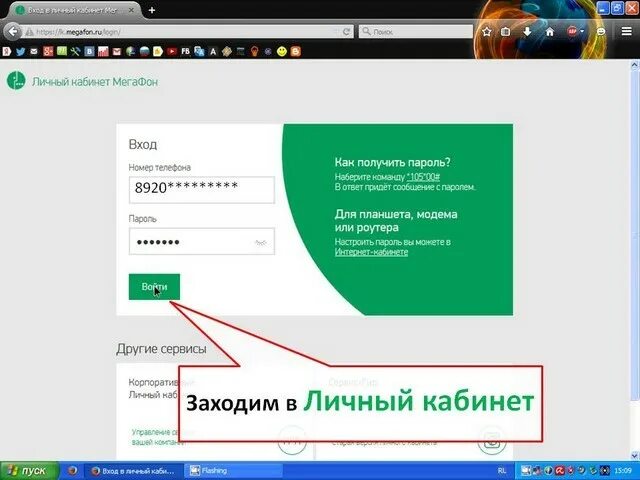Open the Gmail envelope bookmark icon

[x=117, y=51]
